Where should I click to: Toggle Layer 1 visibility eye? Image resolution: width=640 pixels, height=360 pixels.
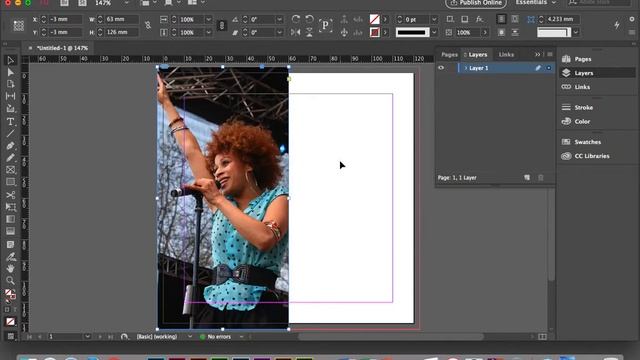click(x=441, y=68)
